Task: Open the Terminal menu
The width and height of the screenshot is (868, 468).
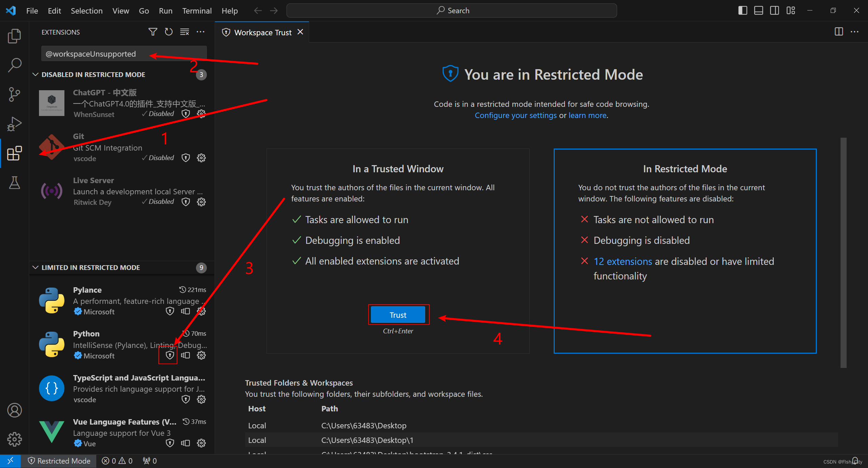Action: tap(197, 11)
